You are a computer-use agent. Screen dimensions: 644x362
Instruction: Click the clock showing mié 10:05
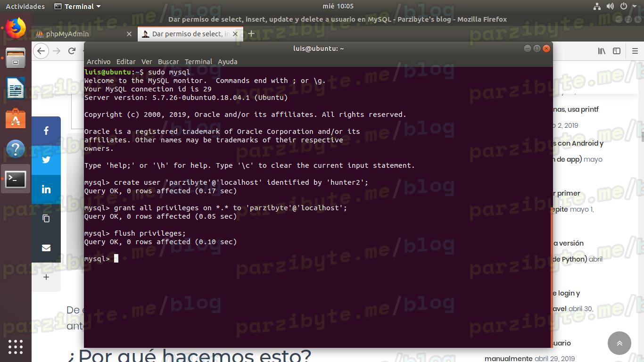[338, 6]
